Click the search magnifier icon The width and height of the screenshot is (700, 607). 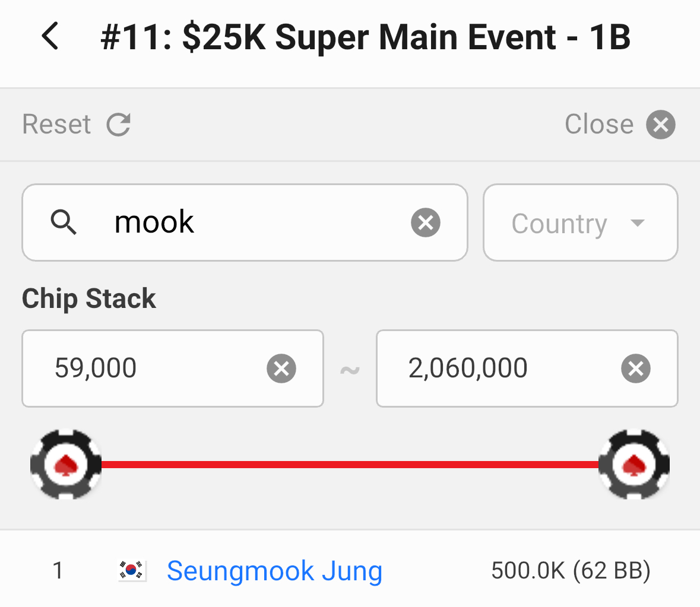pos(64,223)
